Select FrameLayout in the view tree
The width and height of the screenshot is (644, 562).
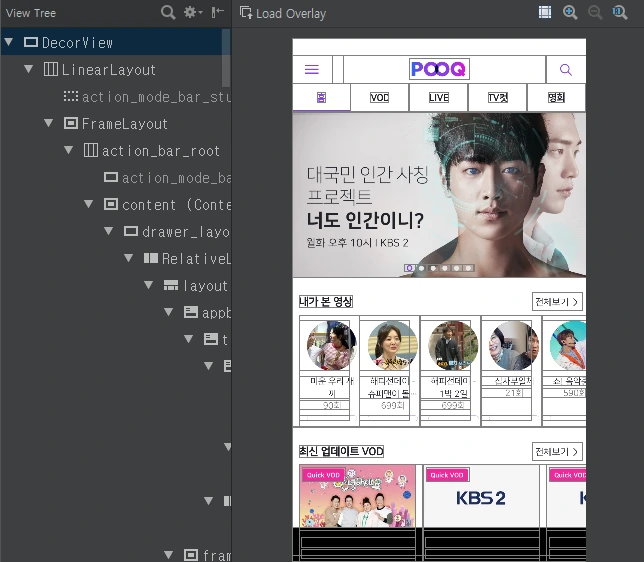[x=124, y=124]
